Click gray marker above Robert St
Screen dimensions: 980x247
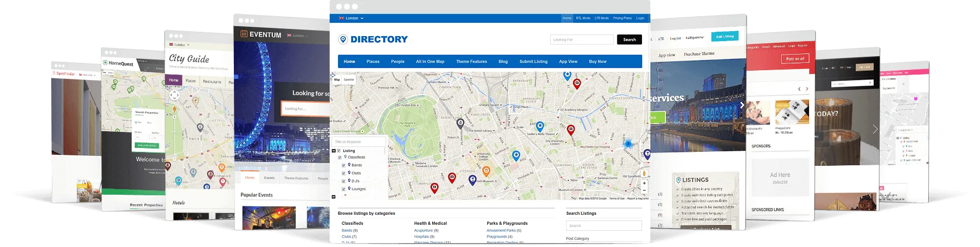pos(460,123)
